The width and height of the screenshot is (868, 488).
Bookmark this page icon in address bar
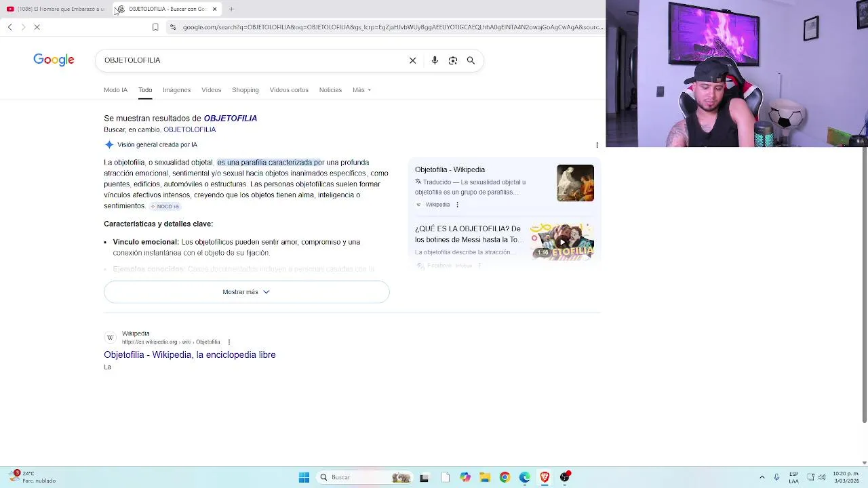click(155, 27)
